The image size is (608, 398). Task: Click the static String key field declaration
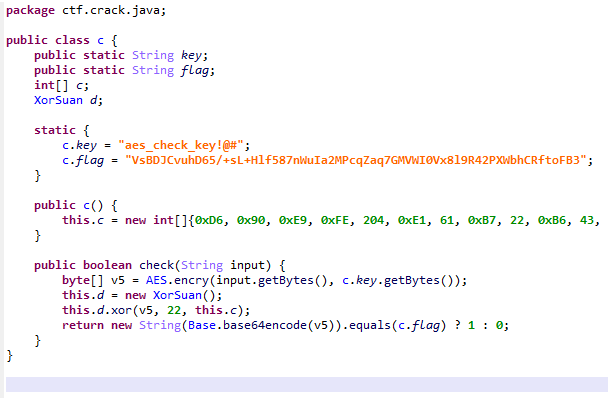click(121, 55)
